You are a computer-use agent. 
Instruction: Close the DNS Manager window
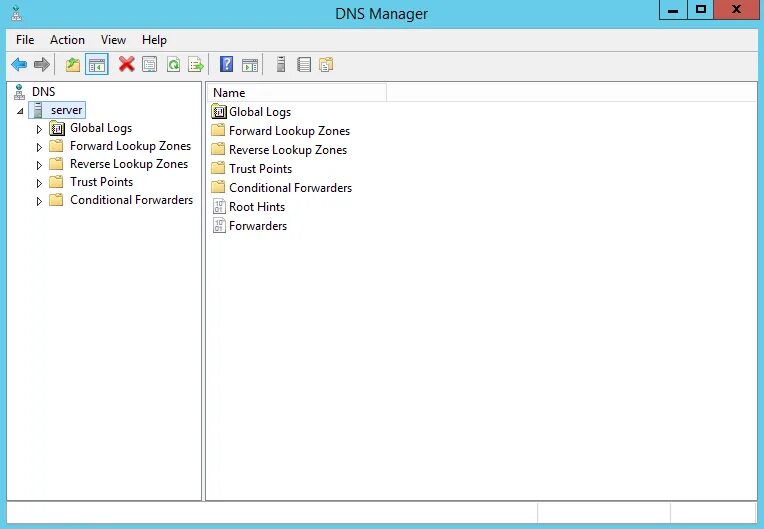point(737,10)
